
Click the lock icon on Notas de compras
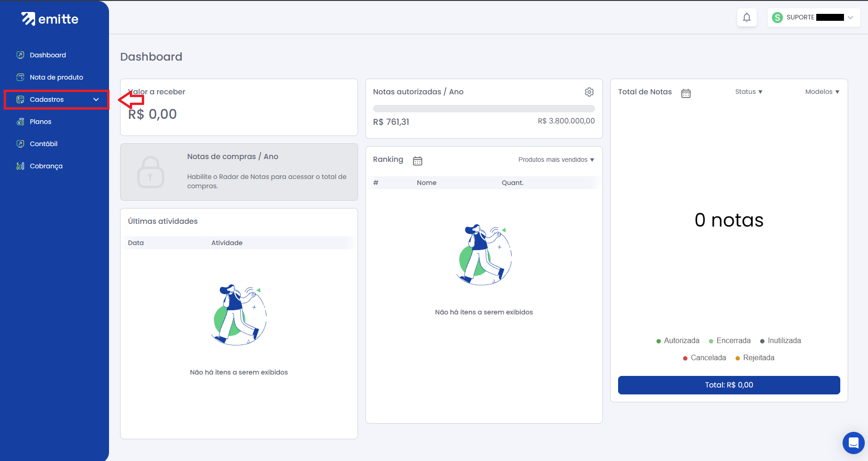pos(151,172)
